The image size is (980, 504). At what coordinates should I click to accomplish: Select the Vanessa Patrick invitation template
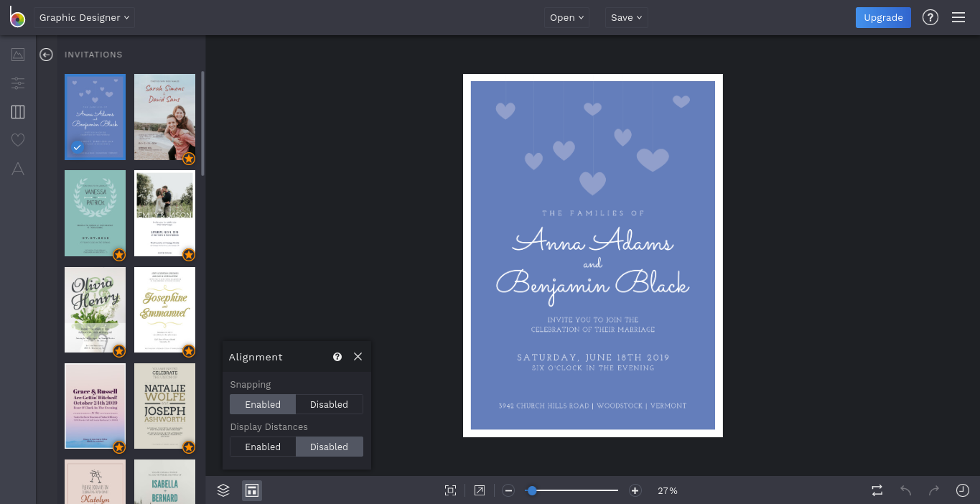(95, 213)
